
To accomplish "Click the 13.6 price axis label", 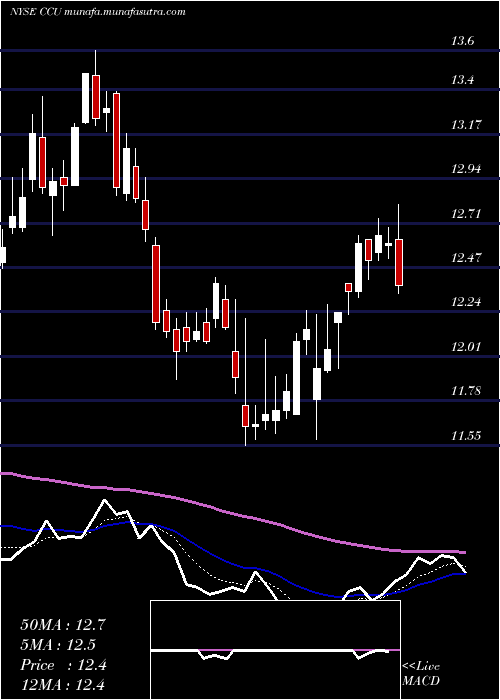I will pos(462,42).
